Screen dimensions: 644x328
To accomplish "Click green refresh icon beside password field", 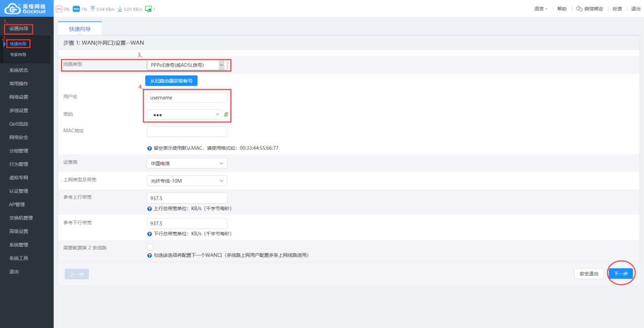I will (226, 115).
